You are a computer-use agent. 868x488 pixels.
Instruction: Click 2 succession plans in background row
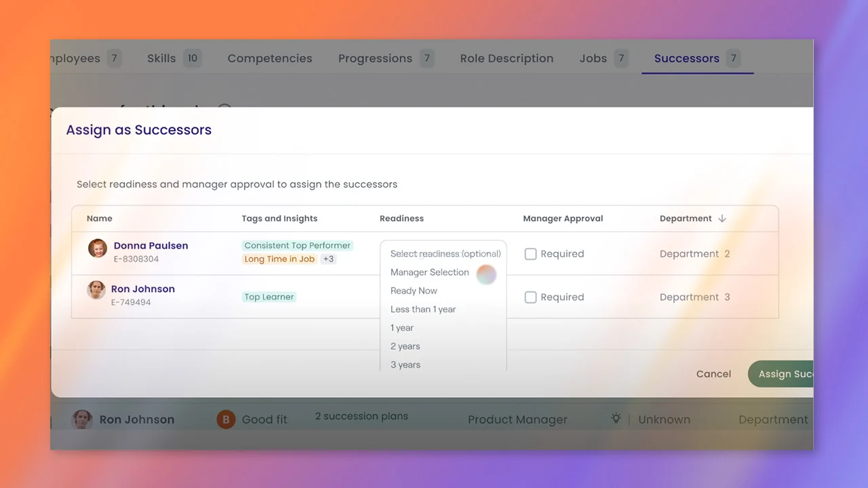(x=361, y=416)
